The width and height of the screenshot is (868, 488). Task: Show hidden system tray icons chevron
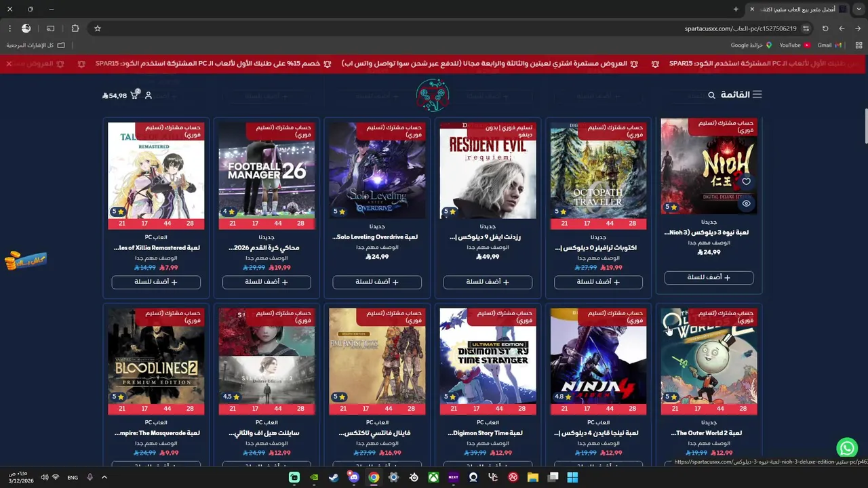pos(104,477)
